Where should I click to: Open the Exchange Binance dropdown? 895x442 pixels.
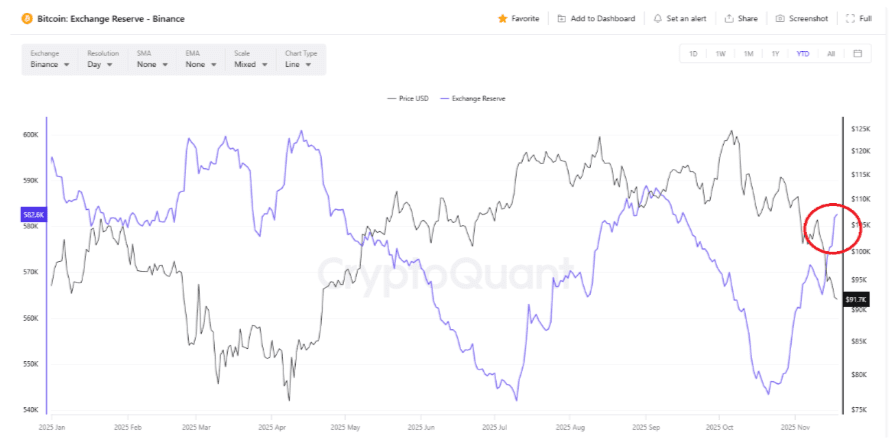click(x=50, y=64)
